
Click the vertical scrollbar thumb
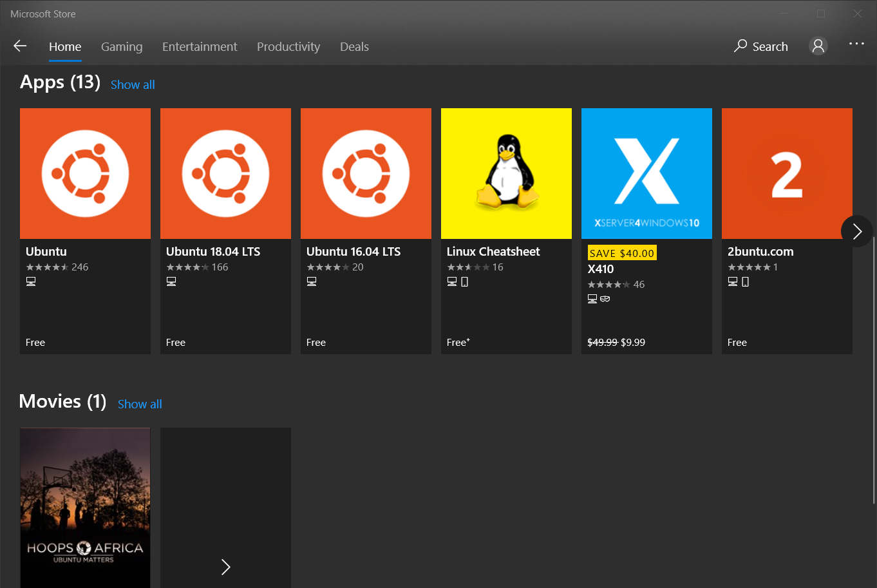click(874, 370)
